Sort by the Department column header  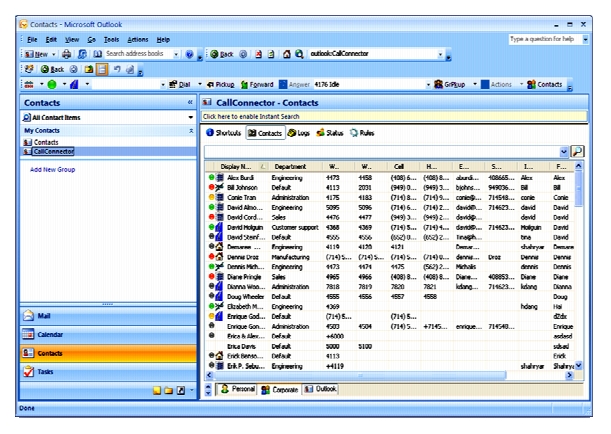coord(296,166)
